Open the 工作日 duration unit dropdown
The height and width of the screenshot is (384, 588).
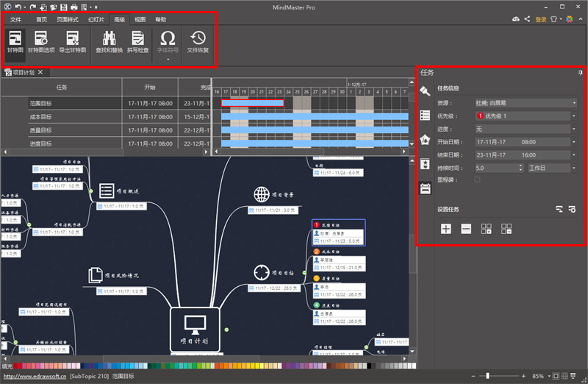click(x=574, y=168)
